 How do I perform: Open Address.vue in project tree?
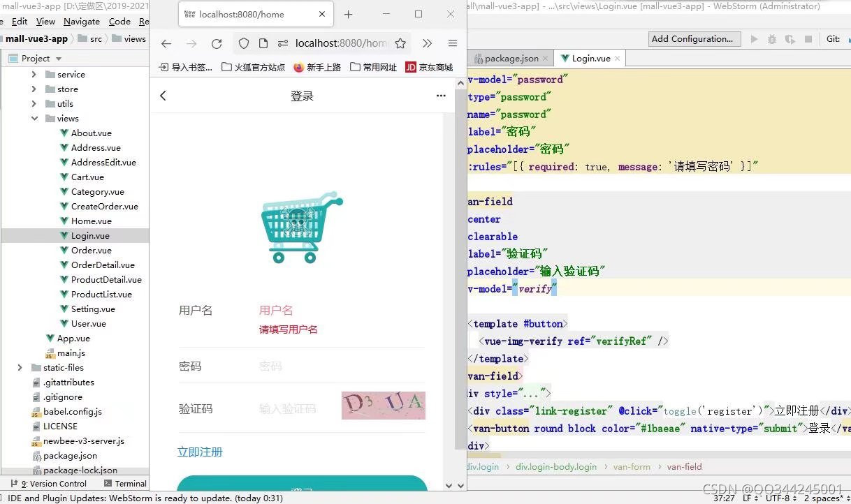[x=96, y=147]
